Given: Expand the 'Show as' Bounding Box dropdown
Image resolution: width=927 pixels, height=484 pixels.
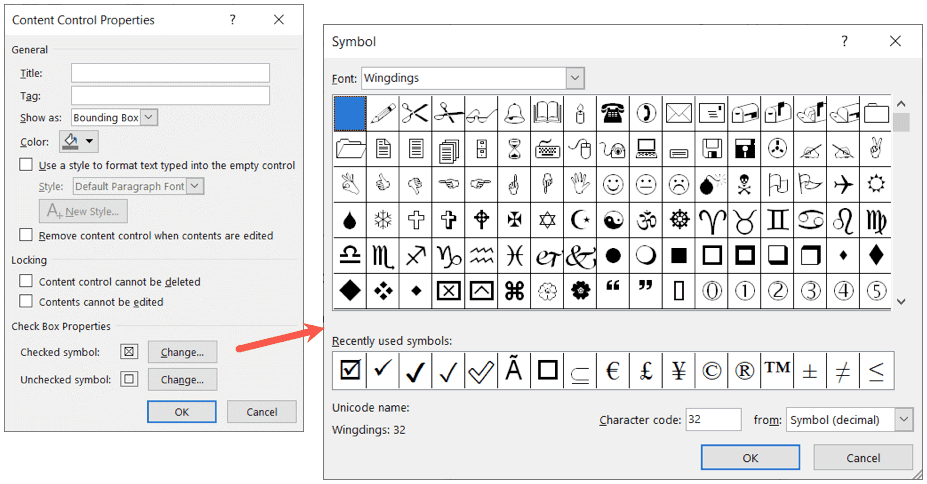Looking at the screenshot, I should point(149,118).
